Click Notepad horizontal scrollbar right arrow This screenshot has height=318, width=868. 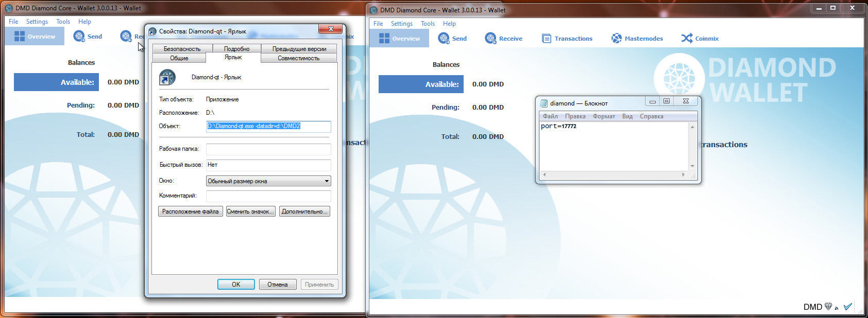[x=684, y=175]
